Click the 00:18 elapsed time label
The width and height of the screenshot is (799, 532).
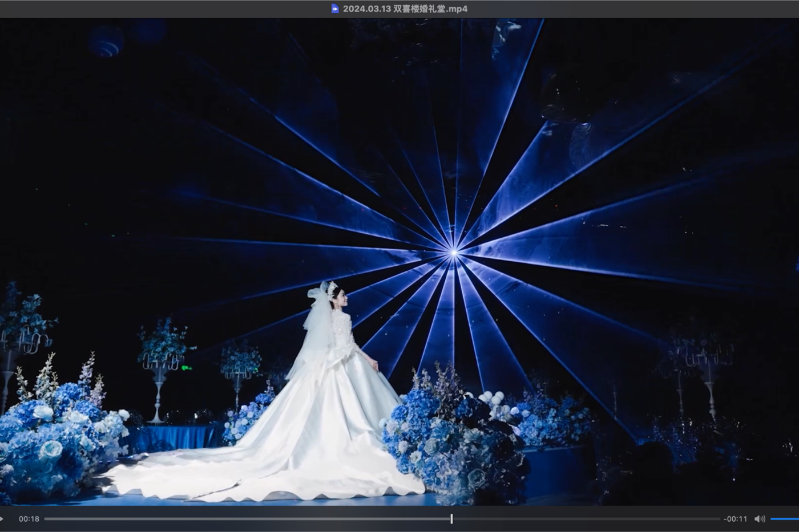pos(29,519)
